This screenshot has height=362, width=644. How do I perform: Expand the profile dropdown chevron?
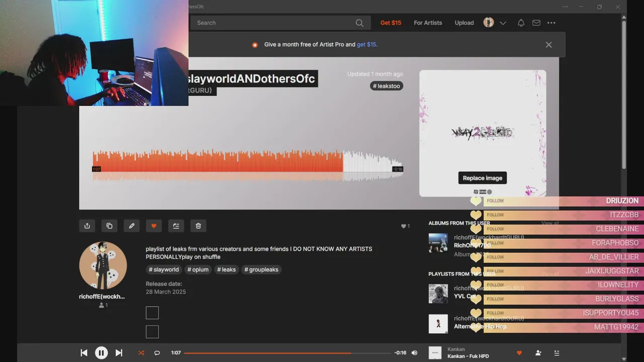[503, 23]
